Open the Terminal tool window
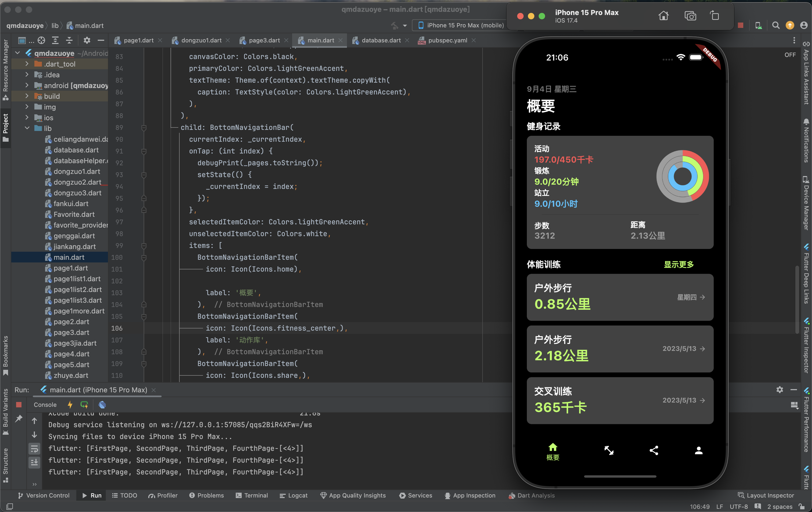The width and height of the screenshot is (812, 512). (252, 495)
